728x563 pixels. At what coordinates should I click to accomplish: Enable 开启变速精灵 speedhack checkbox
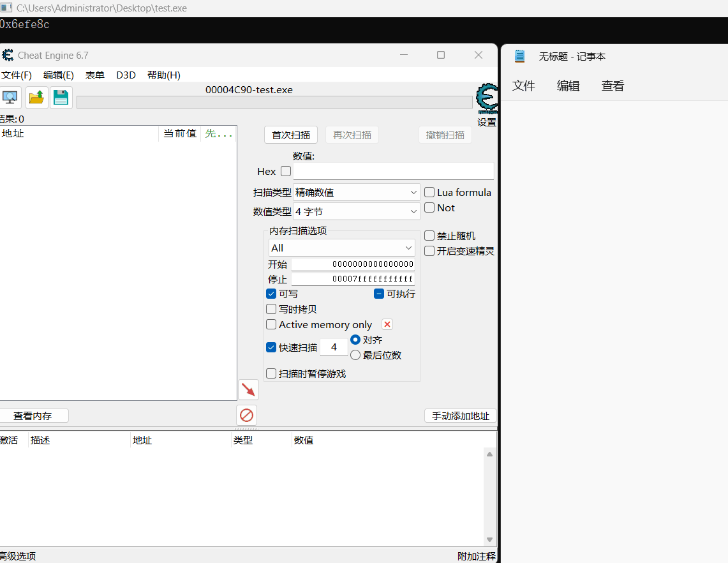pos(429,251)
